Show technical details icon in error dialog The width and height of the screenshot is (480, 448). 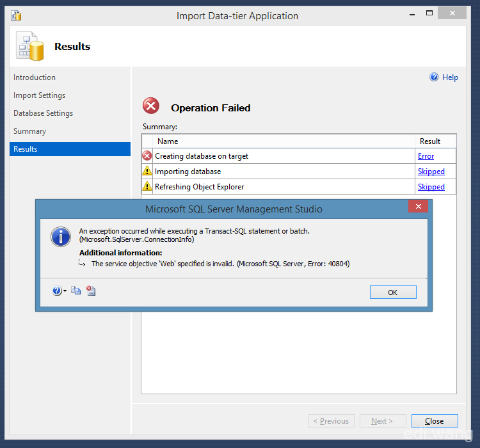91,291
